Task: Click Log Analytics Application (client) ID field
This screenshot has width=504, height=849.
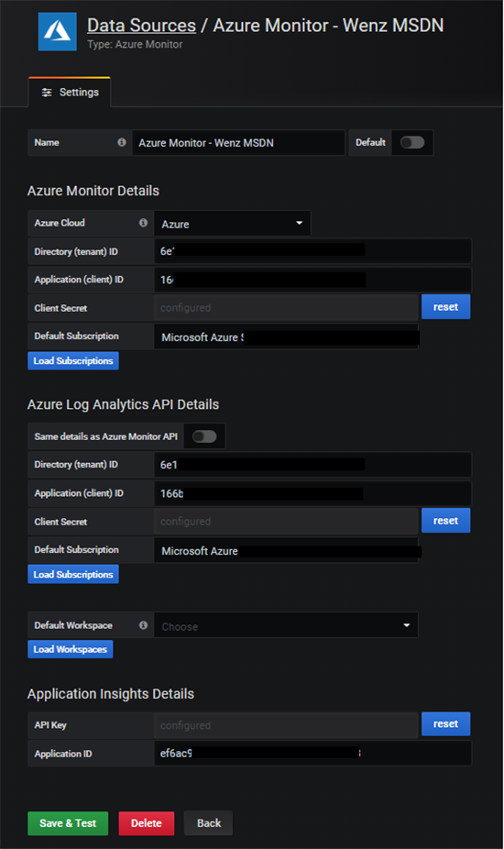Action: 312,493
